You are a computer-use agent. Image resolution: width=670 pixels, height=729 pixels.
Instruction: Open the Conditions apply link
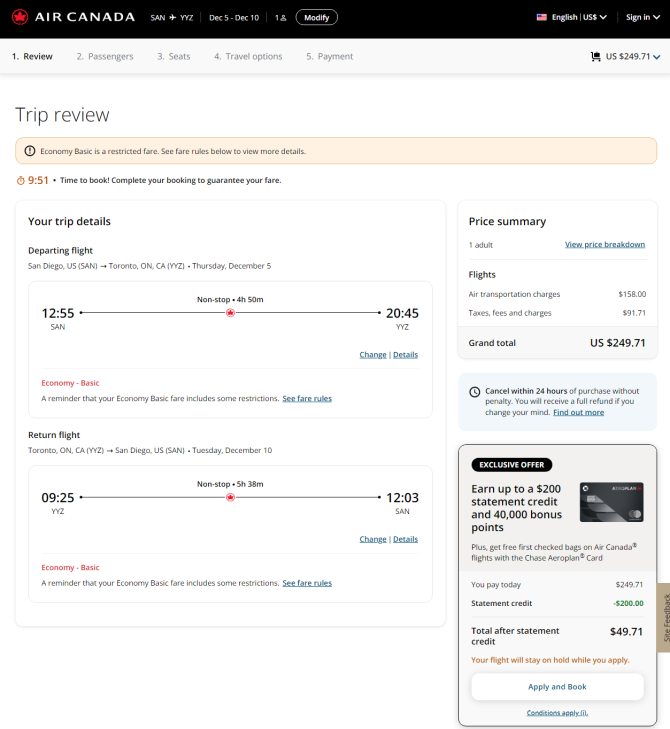coord(557,713)
